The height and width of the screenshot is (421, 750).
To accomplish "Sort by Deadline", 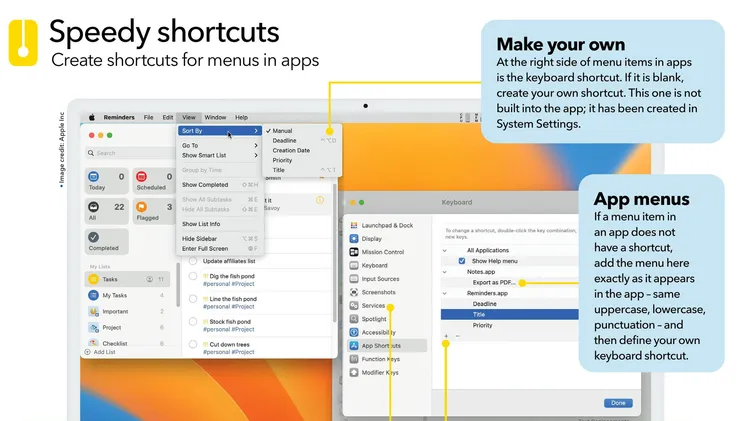I will 301,141.
